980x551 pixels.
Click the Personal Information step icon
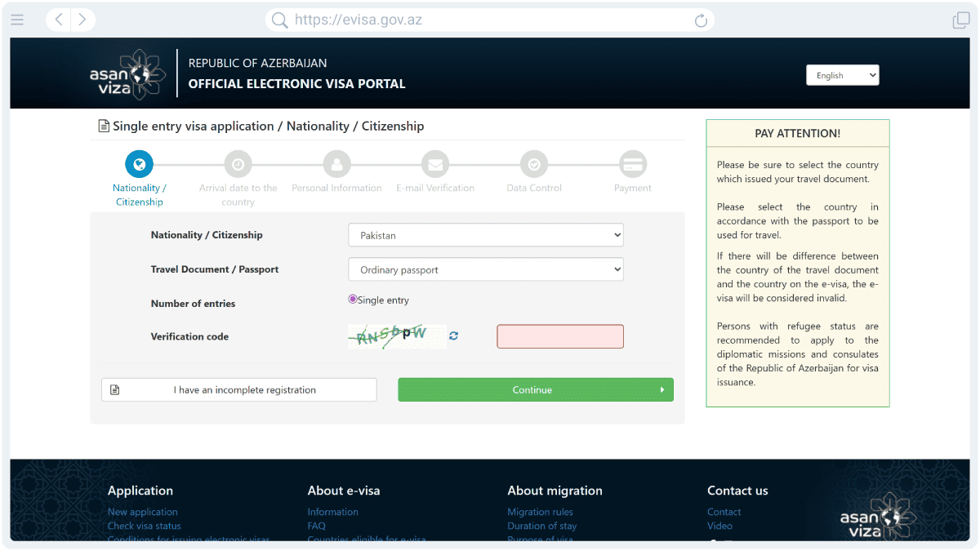(x=336, y=164)
